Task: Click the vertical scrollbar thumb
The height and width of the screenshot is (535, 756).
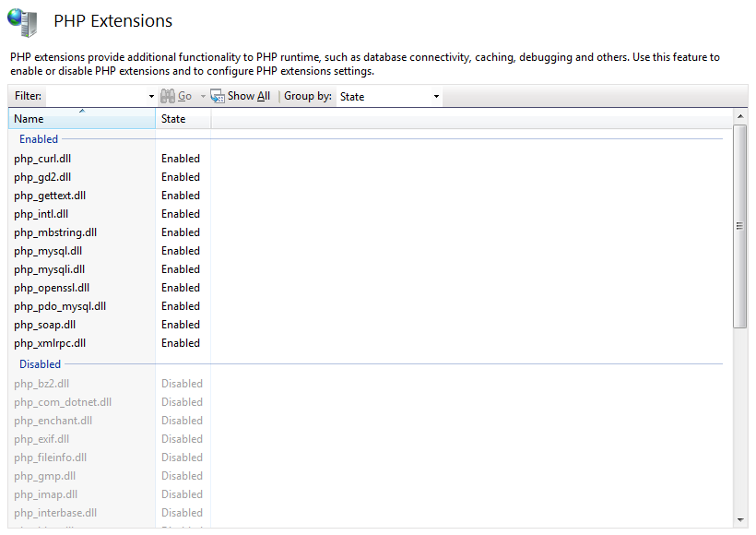Action: pyautogui.click(x=740, y=226)
